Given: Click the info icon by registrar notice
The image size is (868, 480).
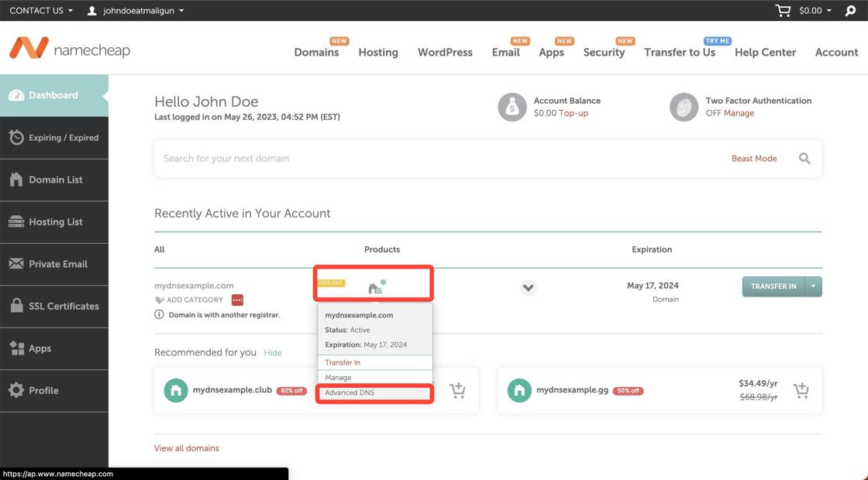Looking at the screenshot, I should point(159,314).
